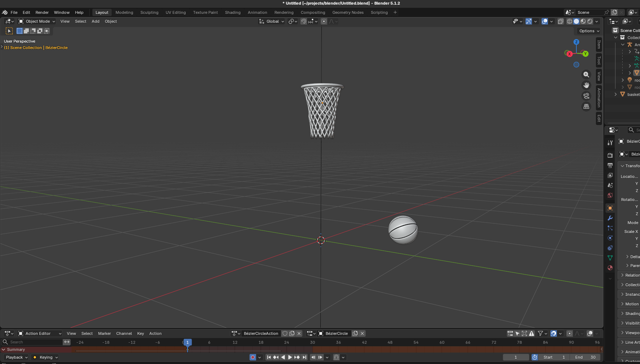Open Global transform orientation dropdown
This screenshot has height=364, width=640.
[x=272, y=21]
